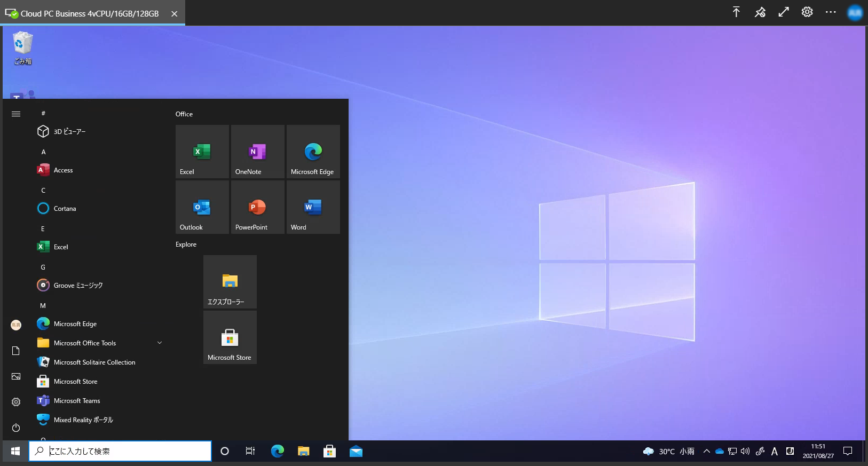This screenshot has width=868, height=466.
Task: Click the Explore tile group heading
Action: pyautogui.click(x=186, y=244)
